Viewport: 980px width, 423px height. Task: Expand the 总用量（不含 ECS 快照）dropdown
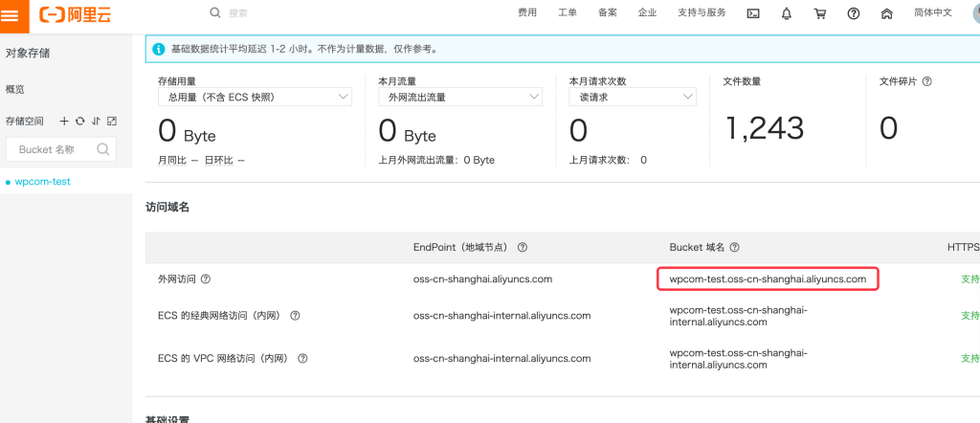click(254, 97)
